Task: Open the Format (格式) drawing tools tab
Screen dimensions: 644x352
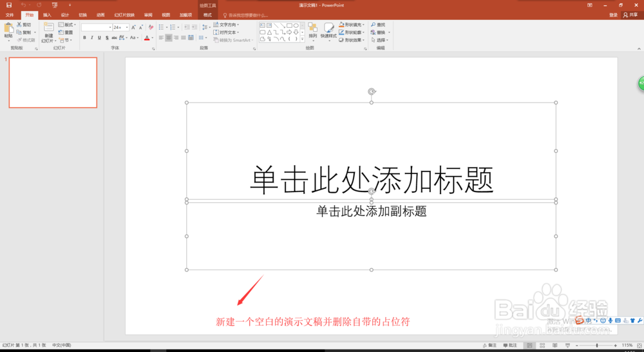Action: click(x=207, y=15)
